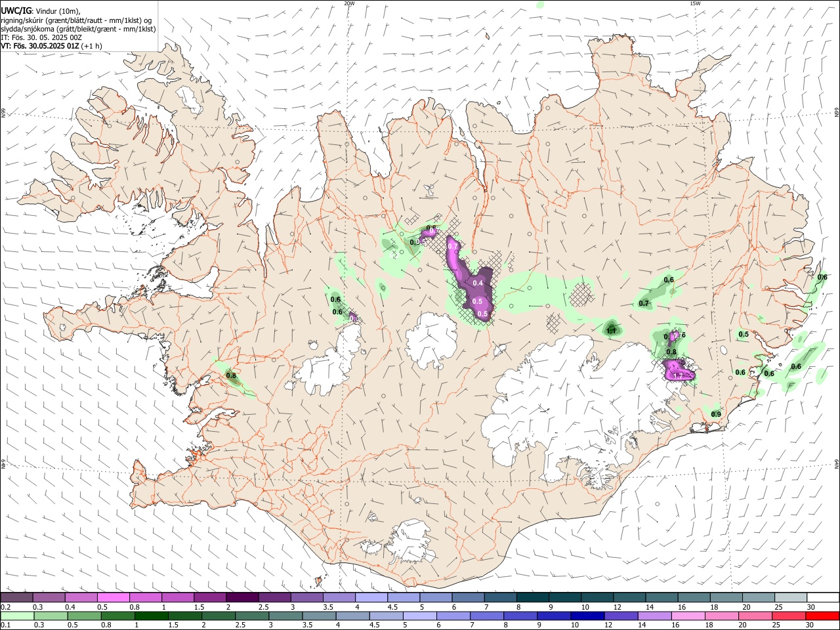
Task: Click the 'UWC/IG: Vindur (10m),' title text
Action: [x=40, y=11]
